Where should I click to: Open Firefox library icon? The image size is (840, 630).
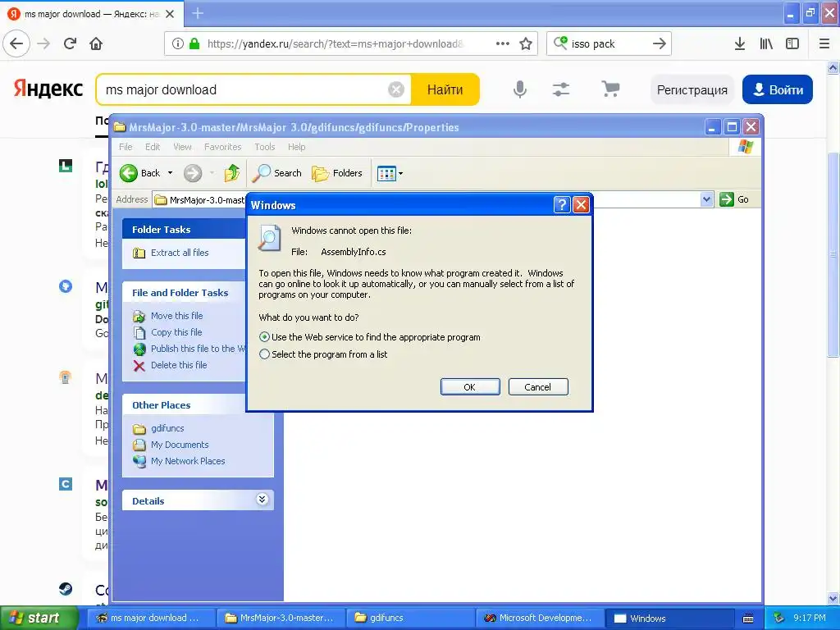[766, 43]
